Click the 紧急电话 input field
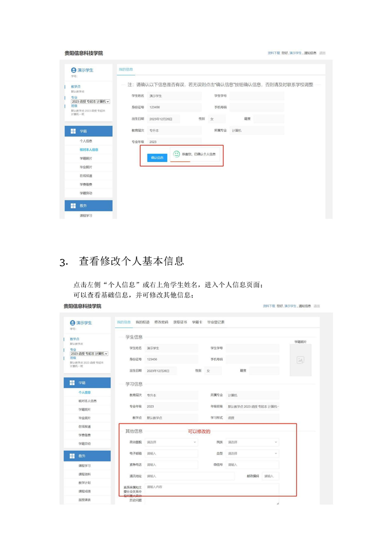 coord(172,465)
